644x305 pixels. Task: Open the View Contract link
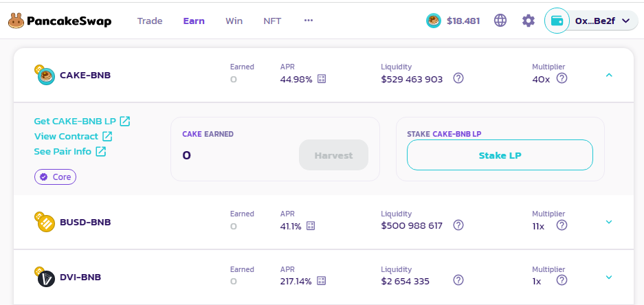coord(73,137)
